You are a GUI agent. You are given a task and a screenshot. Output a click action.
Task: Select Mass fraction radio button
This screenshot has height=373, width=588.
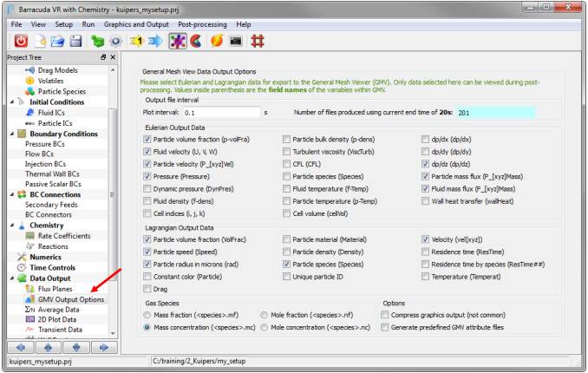tap(147, 315)
